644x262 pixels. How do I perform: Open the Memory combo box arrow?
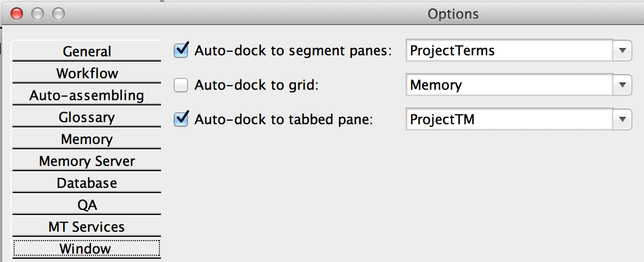coord(622,85)
